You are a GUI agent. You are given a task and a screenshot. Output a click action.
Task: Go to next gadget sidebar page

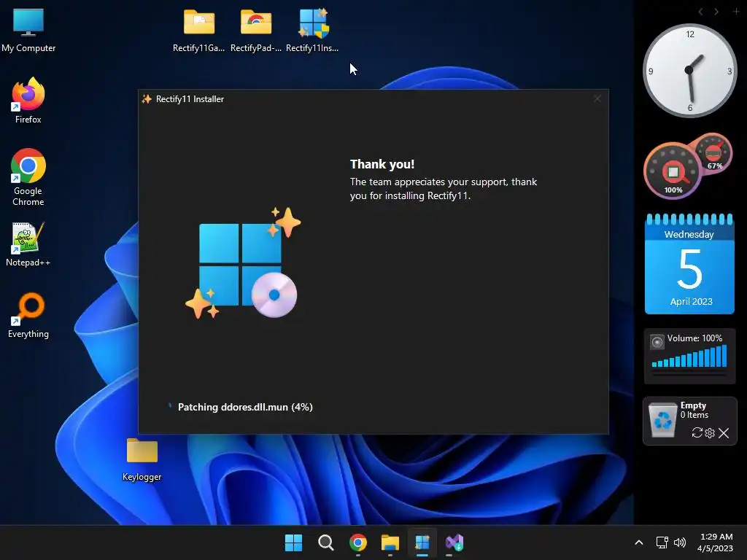[716, 12]
